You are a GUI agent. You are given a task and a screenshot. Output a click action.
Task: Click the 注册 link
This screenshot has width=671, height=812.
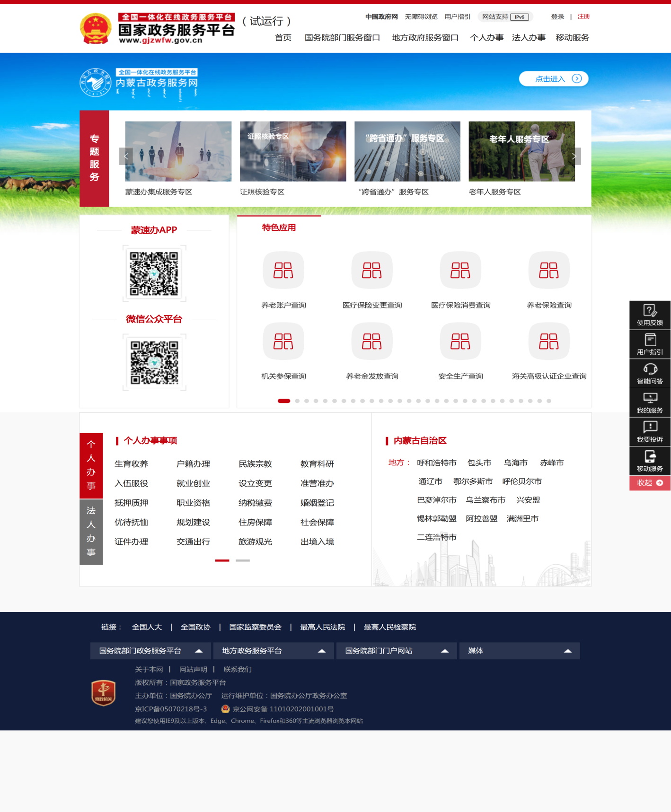point(583,17)
